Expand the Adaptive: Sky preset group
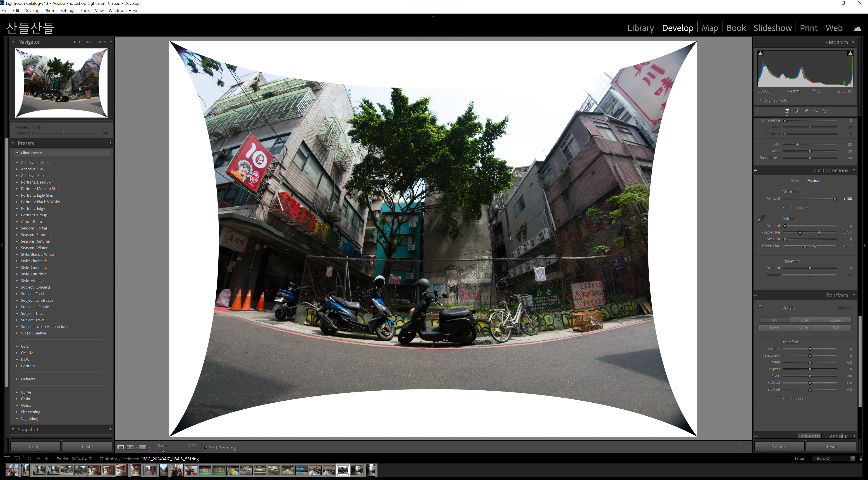 pyautogui.click(x=17, y=169)
